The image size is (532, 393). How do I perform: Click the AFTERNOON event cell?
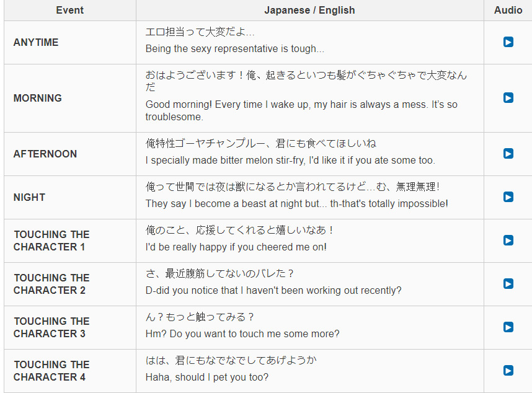tap(45, 154)
